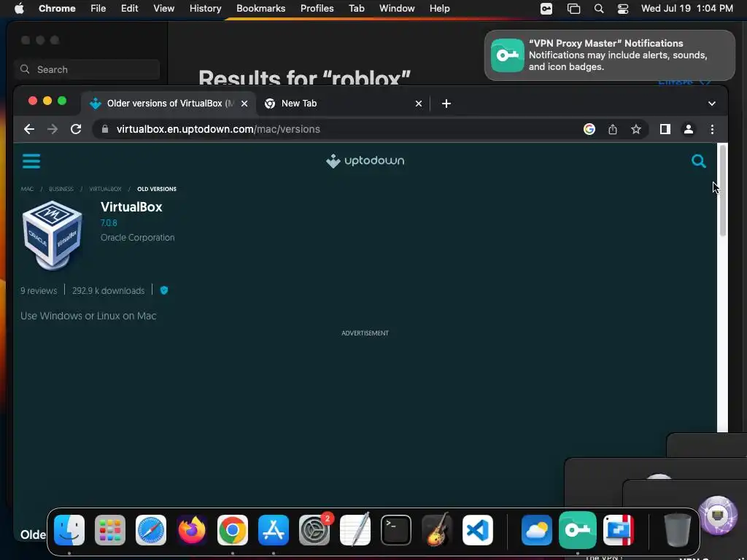The image size is (747, 560).
Task: Open TextEdit from the Dock
Action: [x=355, y=530]
